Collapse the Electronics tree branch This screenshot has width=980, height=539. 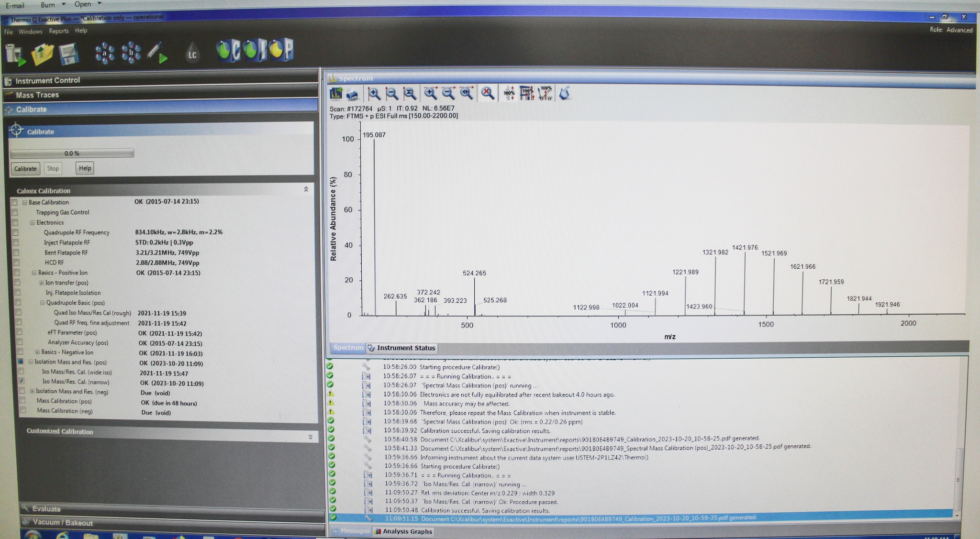tap(33, 222)
